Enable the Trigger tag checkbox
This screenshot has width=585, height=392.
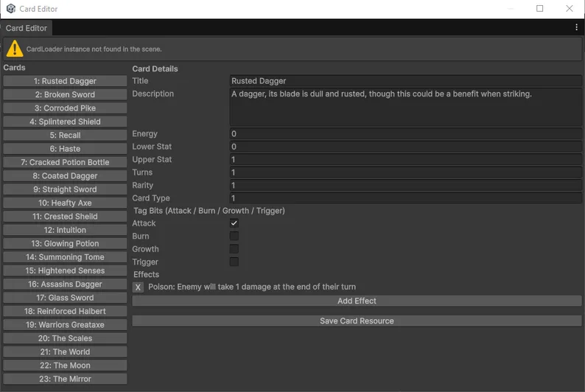pyautogui.click(x=234, y=262)
